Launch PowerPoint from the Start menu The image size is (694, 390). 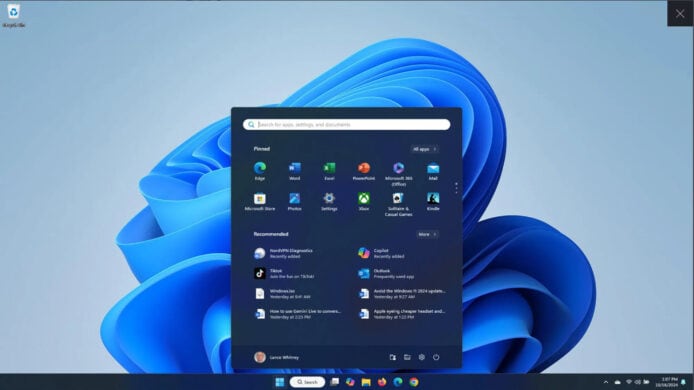pyautogui.click(x=364, y=171)
